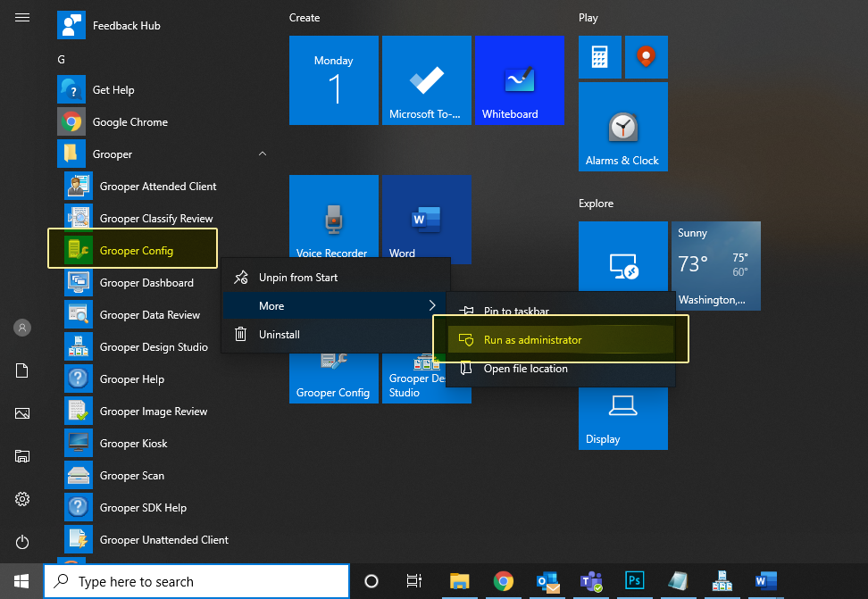Open Settings gear in Start sidebar
The height and width of the screenshot is (599, 868).
click(22, 499)
